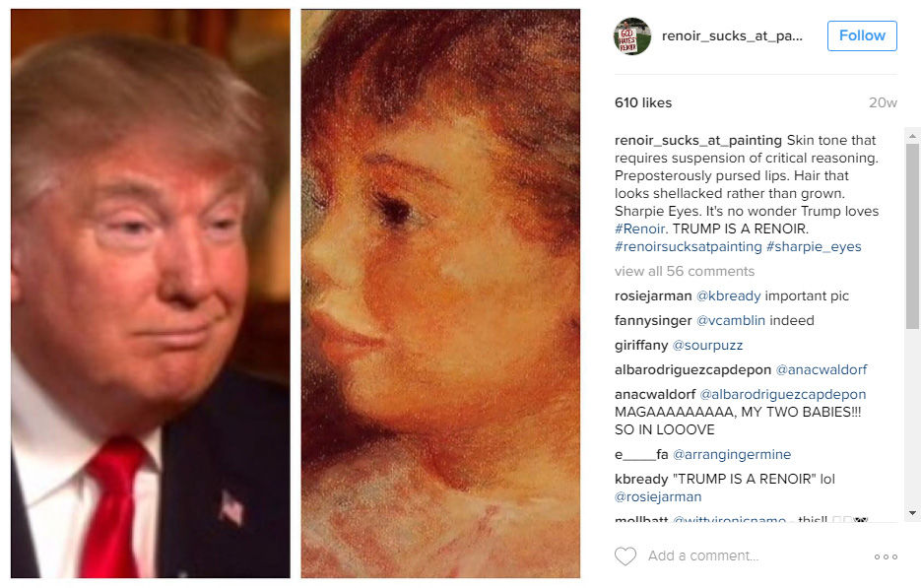Open the #Renoir hashtag link
The image size is (921, 588).
(639, 229)
